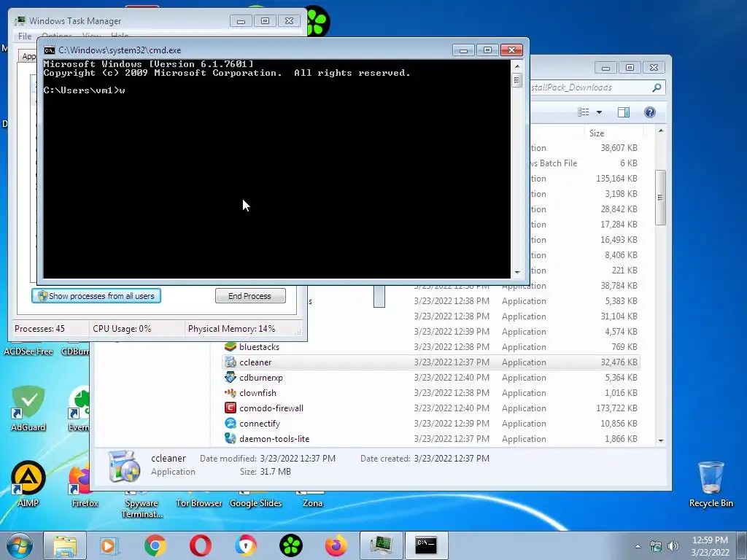This screenshot has height=560, width=747.
Task: Click the ICQ flower icon on the taskbar
Action: click(291, 545)
